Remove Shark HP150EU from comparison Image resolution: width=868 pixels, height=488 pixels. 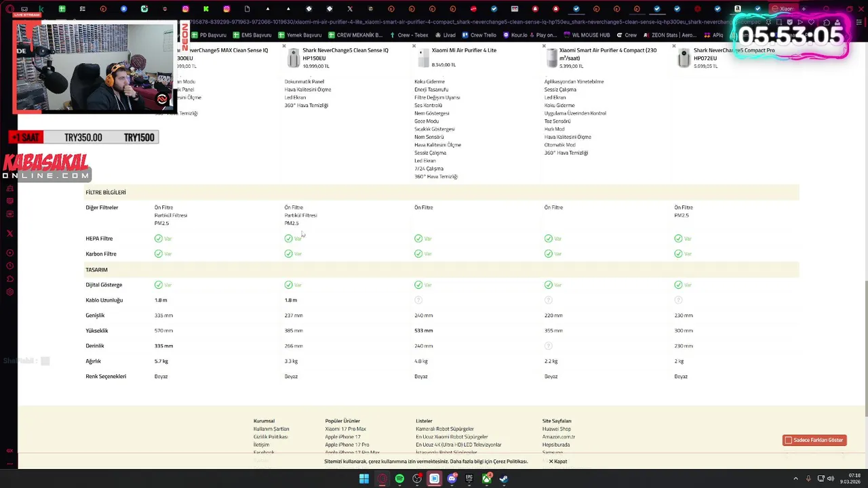click(x=284, y=46)
